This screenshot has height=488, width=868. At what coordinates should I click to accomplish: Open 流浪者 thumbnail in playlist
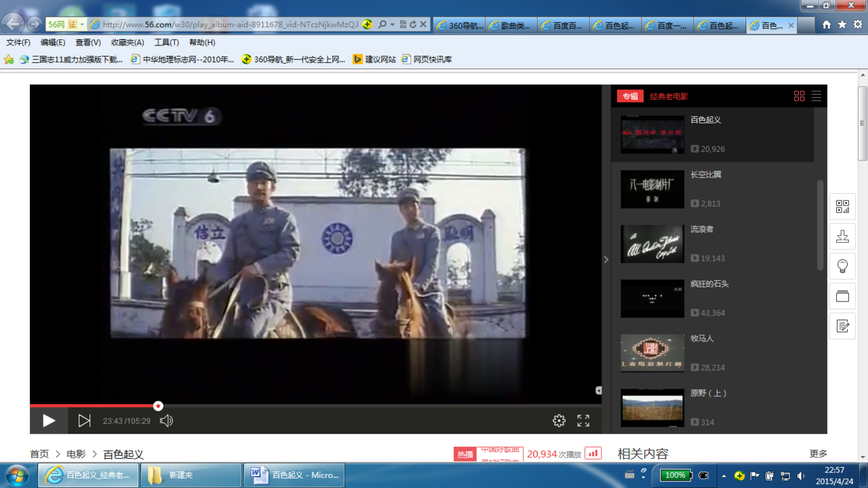[x=652, y=244]
